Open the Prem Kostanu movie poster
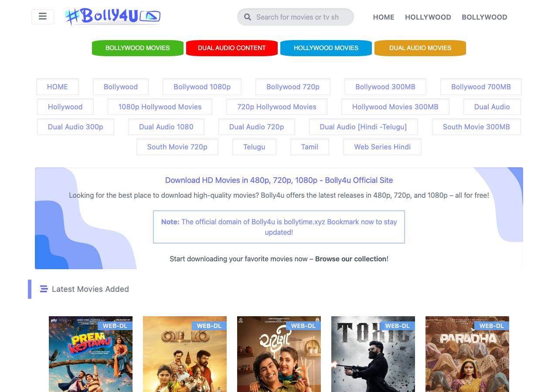The image size is (558, 392). click(91, 354)
